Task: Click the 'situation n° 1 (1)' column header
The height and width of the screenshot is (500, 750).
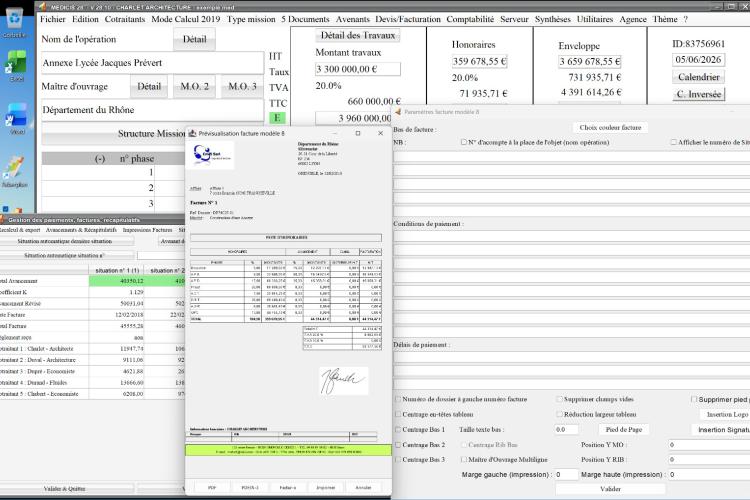Action: 116,270
